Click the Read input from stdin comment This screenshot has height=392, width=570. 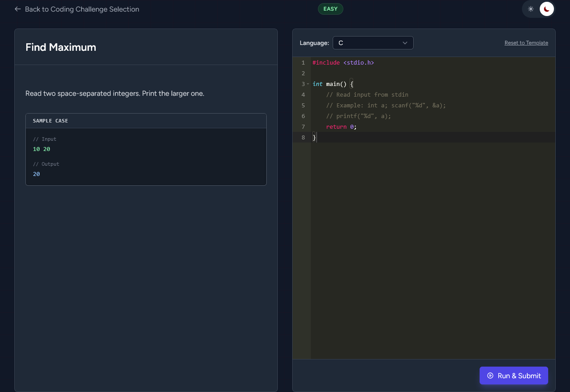click(367, 95)
